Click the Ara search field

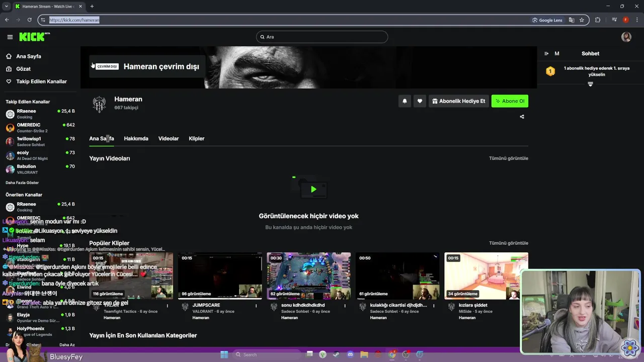321,37
